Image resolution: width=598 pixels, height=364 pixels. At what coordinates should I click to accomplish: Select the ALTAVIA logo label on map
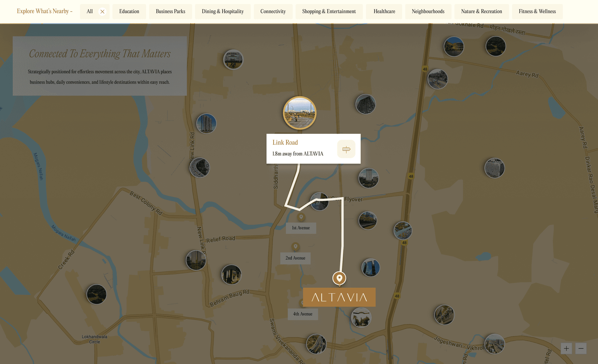pyautogui.click(x=339, y=297)
